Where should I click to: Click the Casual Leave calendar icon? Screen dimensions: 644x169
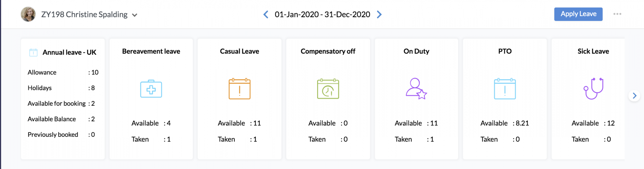tap(240, 89)
